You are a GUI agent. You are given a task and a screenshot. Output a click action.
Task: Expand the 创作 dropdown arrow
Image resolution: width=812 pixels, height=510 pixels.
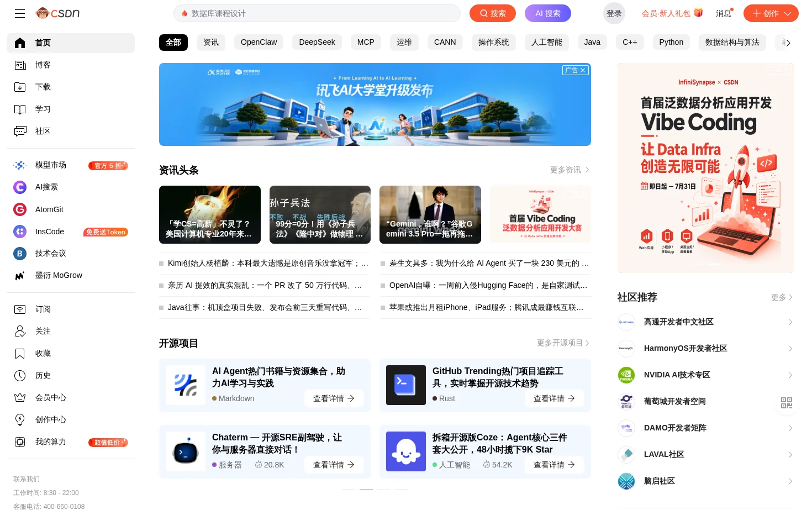click(788, 13)
